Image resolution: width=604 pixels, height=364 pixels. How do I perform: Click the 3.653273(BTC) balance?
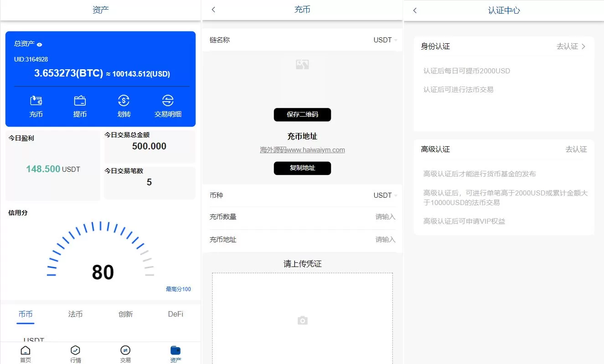pos(68,73)
